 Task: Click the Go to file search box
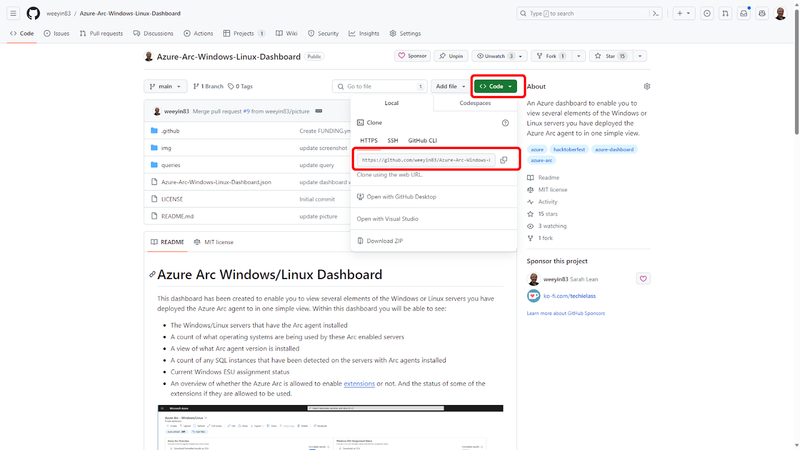[380, 86]
